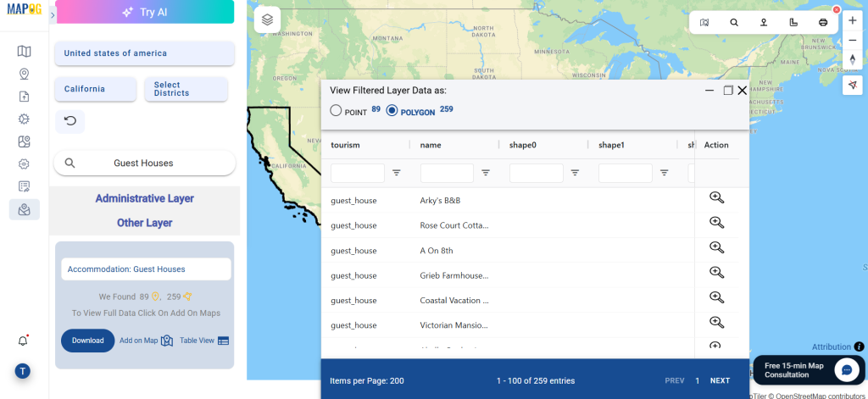Click the print map icon

pos(823,23)
